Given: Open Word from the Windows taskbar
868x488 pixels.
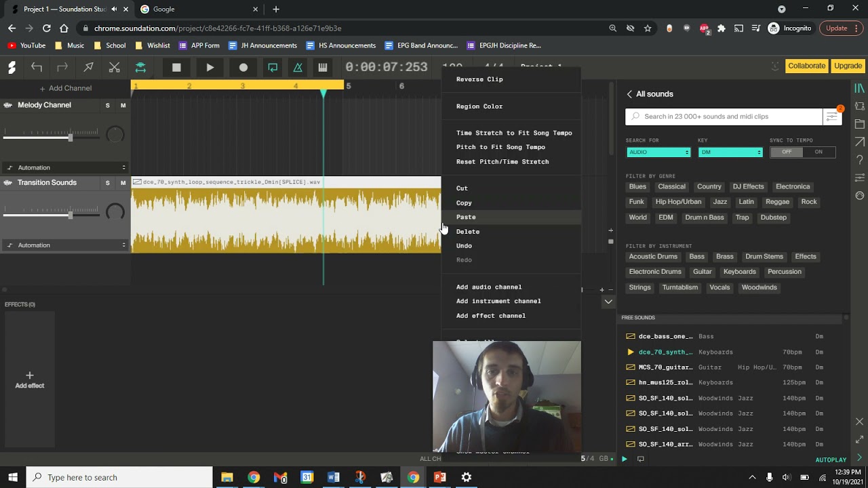Looking at the screenshot, I should coord(333,477).
